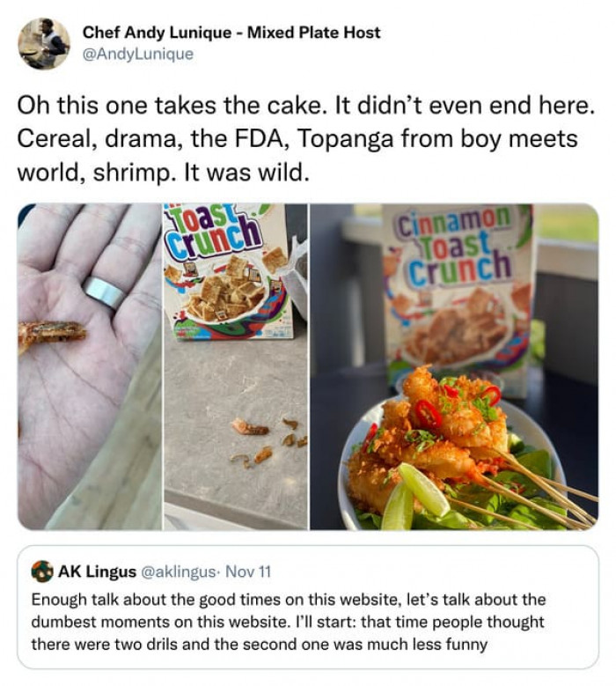Click the @AndyLunique handle
Viewport: 616px width, 686px height.
coord(138,54)
